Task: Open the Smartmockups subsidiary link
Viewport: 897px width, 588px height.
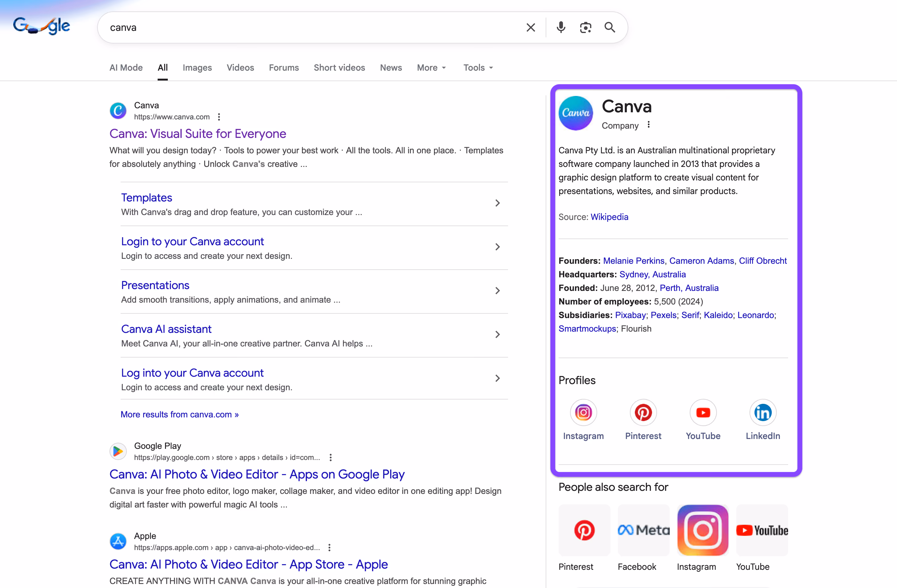Action: 587,329
